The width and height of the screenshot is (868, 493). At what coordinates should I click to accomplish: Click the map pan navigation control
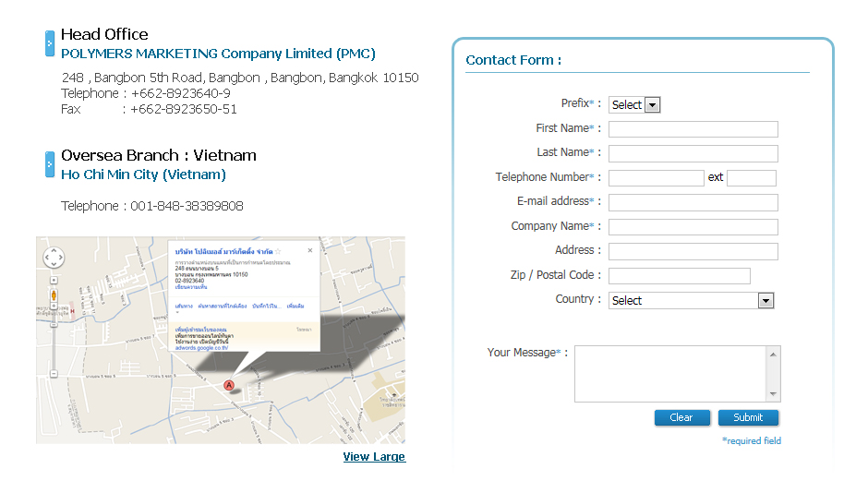tap(54, 258)
